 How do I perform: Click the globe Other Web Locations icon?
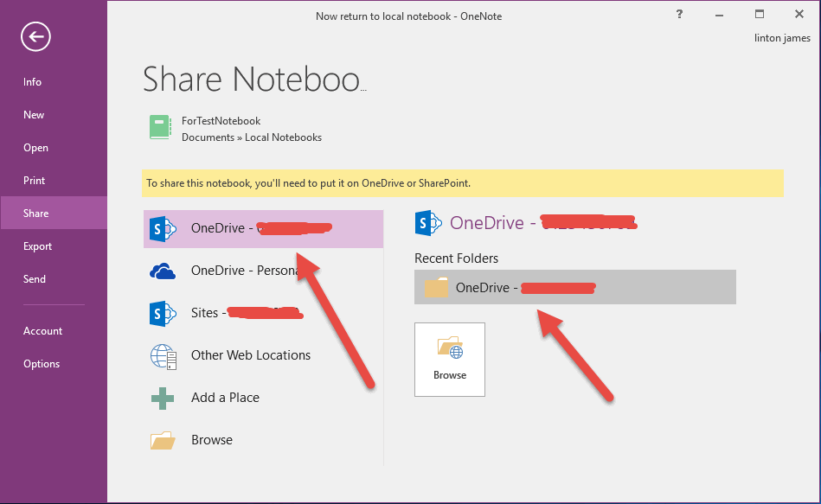click(x=164, y=356)
